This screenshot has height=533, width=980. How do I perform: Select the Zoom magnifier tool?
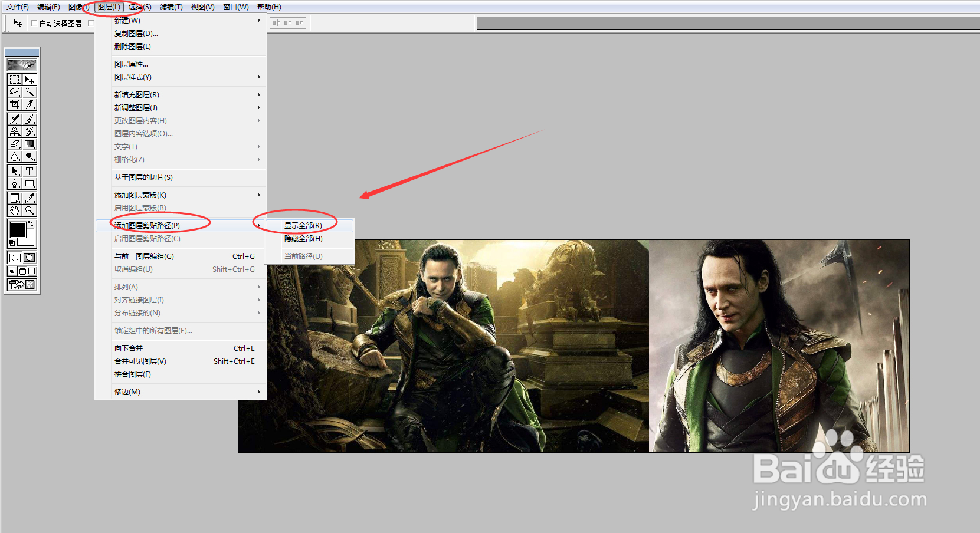click(x=30, y=210)
